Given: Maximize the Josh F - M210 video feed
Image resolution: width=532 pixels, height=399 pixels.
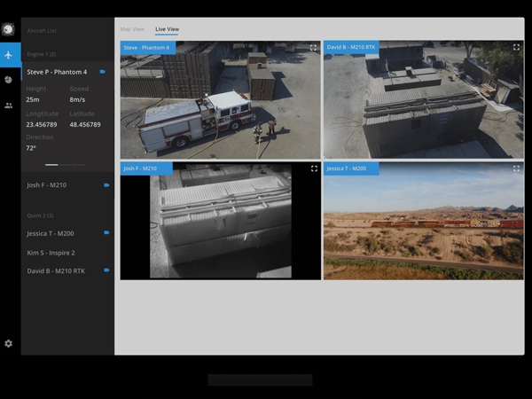Looking at the screenshot, I should [314, 168].
